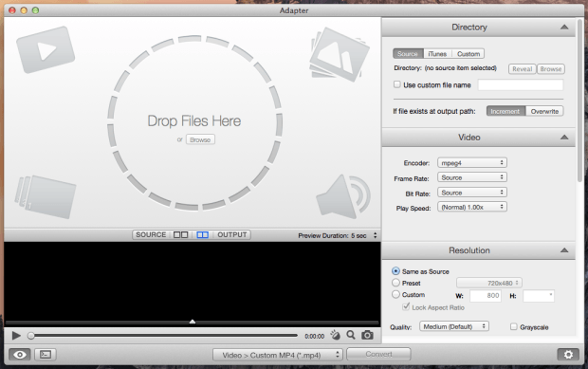
Task: Open the Bit Rate dropdown
Action: point(472,193)
